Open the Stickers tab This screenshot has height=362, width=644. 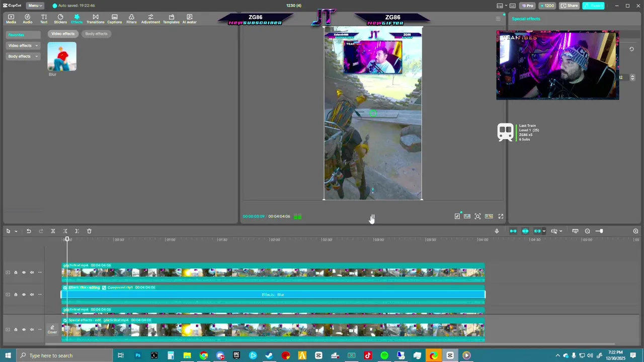(60, 19)
